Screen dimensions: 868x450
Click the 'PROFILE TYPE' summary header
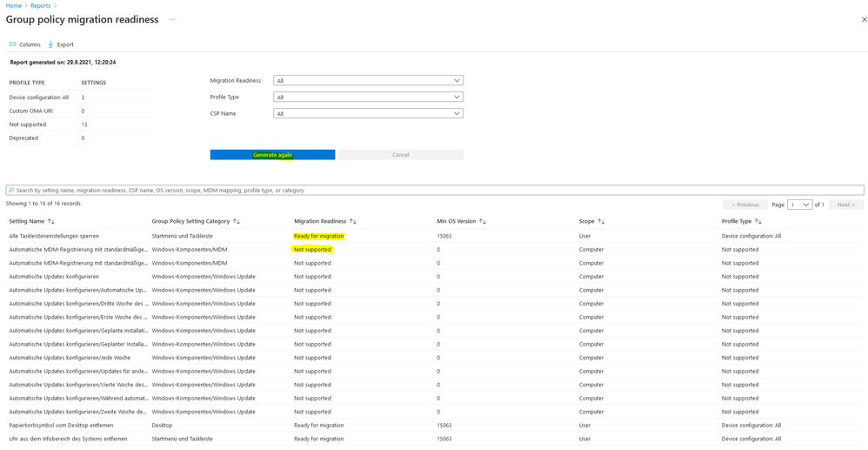[x=27, y=83]
